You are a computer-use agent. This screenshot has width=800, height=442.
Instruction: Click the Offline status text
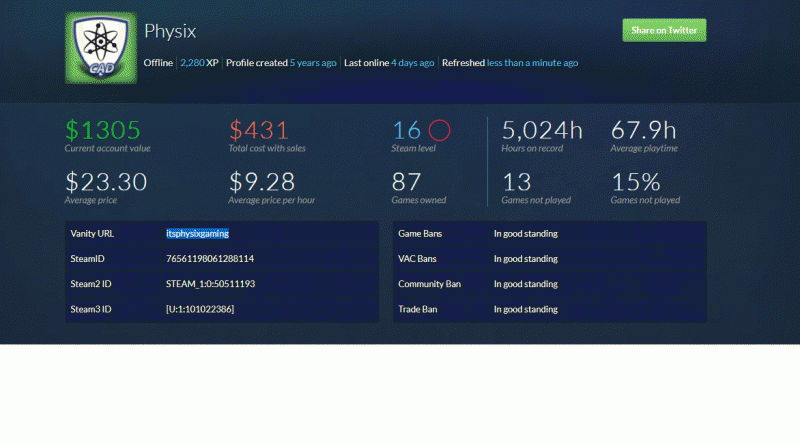click(x=158, y=63)
